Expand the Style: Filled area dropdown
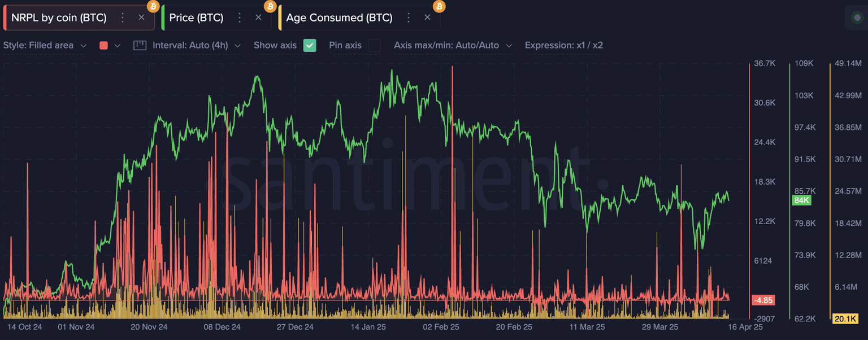This screenshot has width=868, height=340. point(45,45)
